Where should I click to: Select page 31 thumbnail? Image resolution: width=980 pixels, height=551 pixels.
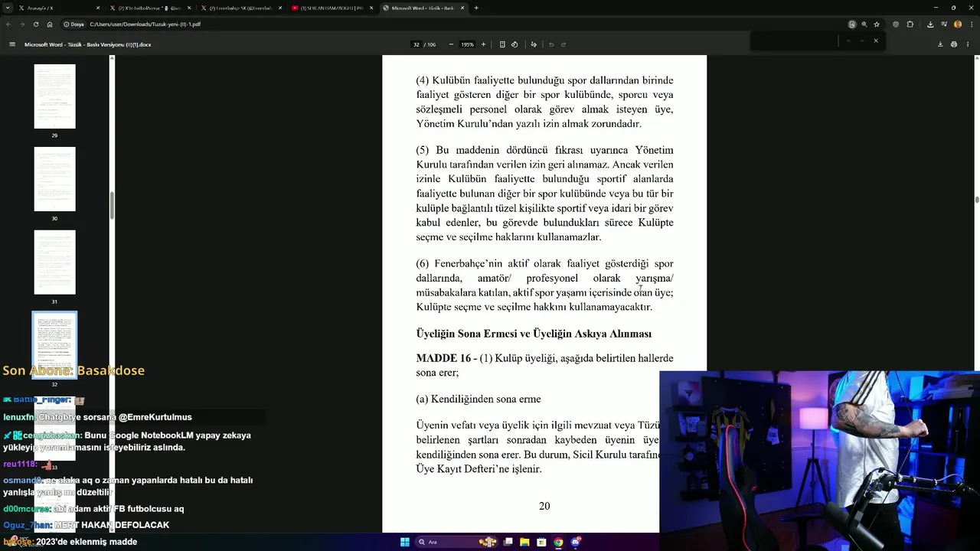[54, 262]
